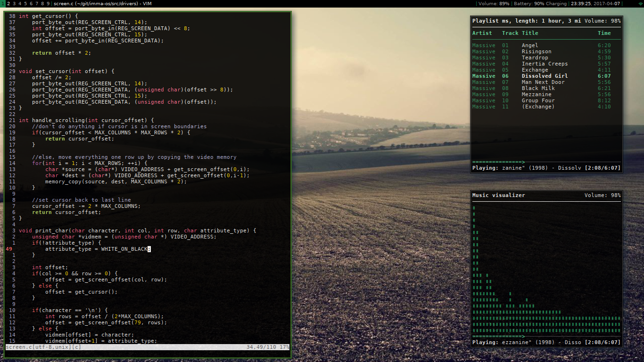Switch to workspace 3
The width and height of the screenshot is (644, 362).
[14, 3]
